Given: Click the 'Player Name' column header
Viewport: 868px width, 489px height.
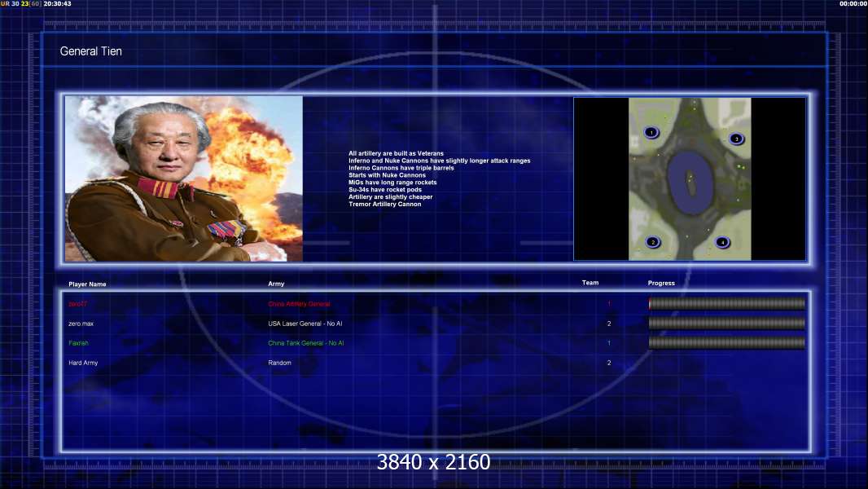Looking at the screenshot, I should pos(87,284).
